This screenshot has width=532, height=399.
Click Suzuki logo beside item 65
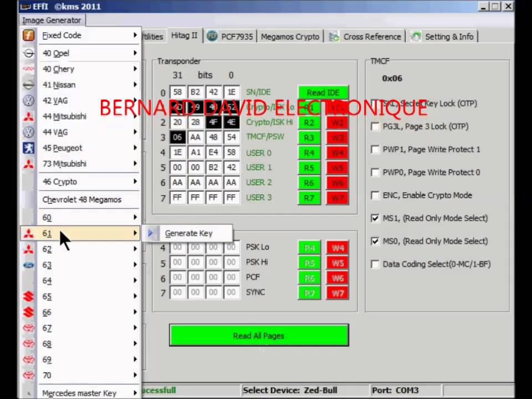pyautogui.click(x=28, y=296)
